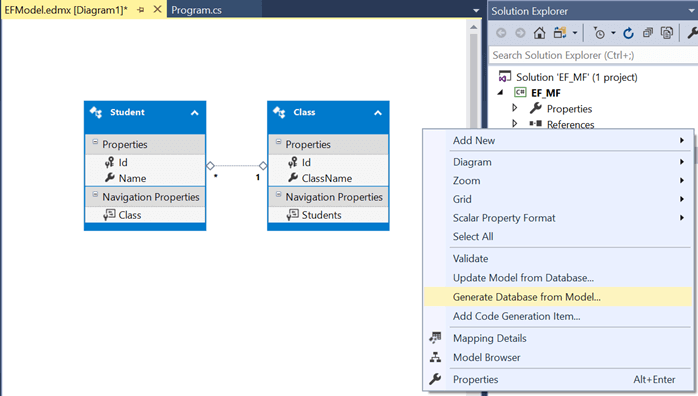Image resolution: width=698 pixels, height=396 pixels.
Task: Open the Solution Explorer panel options dropdown
Action: tap(692, 11)
